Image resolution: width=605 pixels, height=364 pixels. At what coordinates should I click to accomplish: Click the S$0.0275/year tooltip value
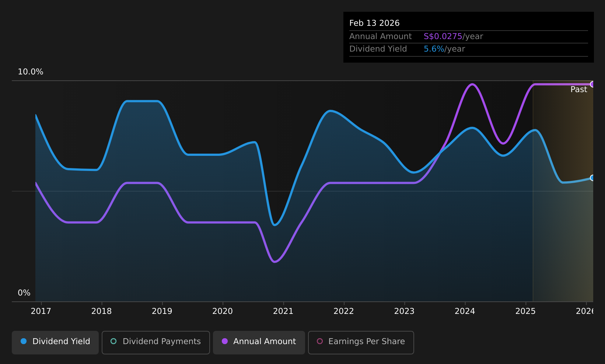click(x=453, y=36)
